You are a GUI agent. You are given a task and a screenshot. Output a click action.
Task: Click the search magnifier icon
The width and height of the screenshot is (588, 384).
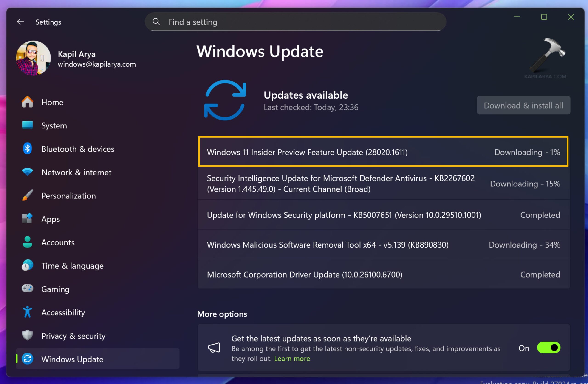(x=156, y=22)
